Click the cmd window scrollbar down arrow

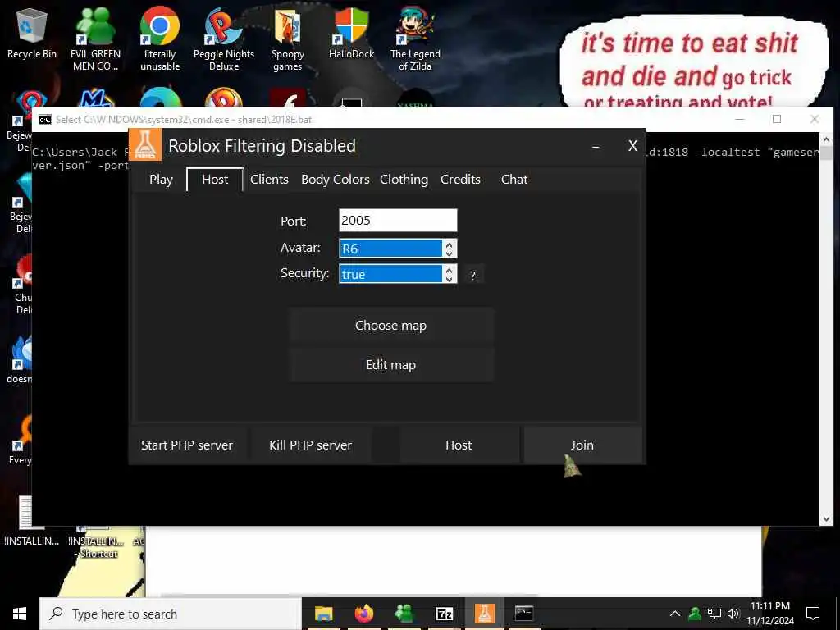point(826,518)
